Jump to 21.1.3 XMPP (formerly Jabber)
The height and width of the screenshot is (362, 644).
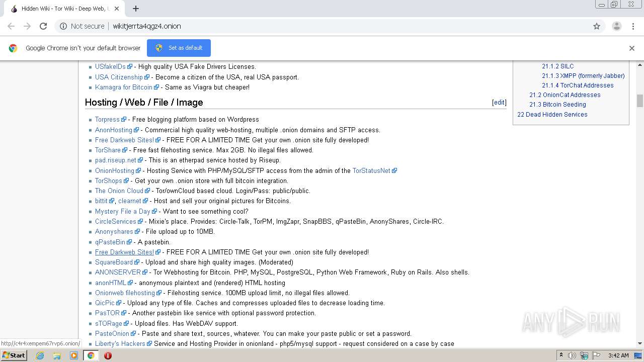tap(583, 75)
